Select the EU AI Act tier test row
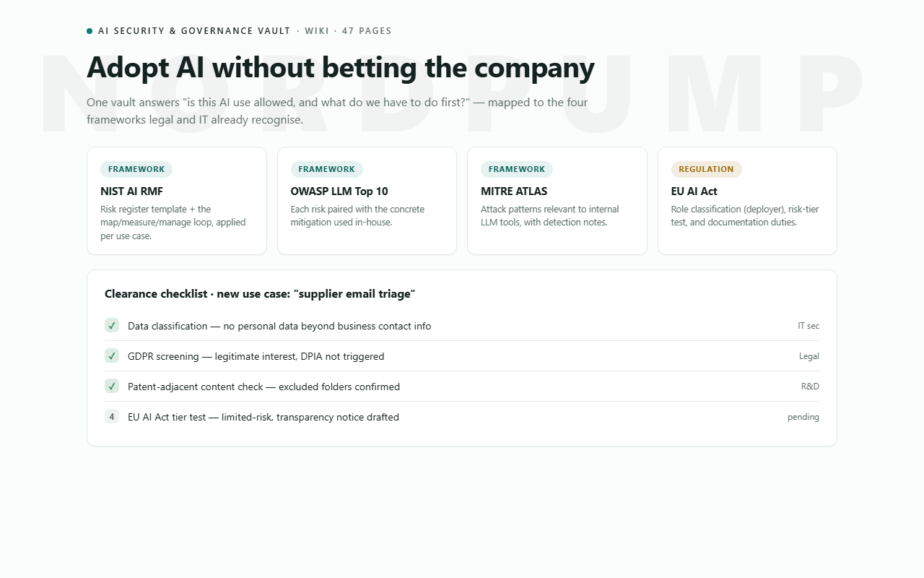Screen dimensions: 924x578 tap(462, 417)
